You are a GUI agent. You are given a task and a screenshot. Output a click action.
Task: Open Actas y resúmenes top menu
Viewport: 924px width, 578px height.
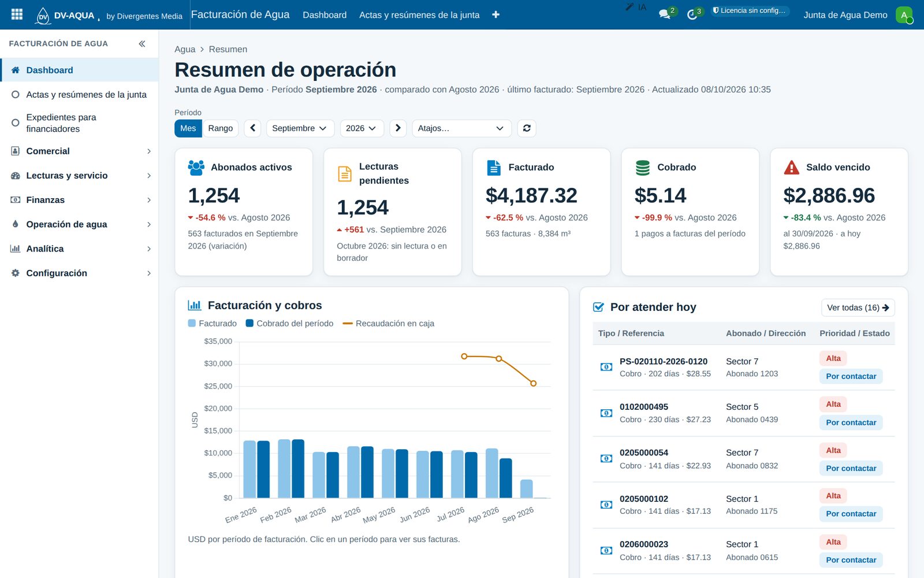click(x=419, y=15)
